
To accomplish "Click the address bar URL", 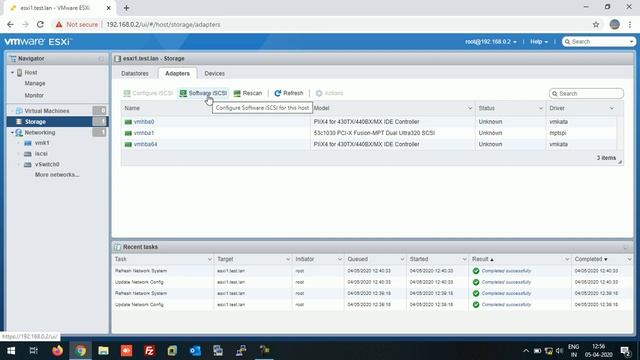I will click(163, 24).
